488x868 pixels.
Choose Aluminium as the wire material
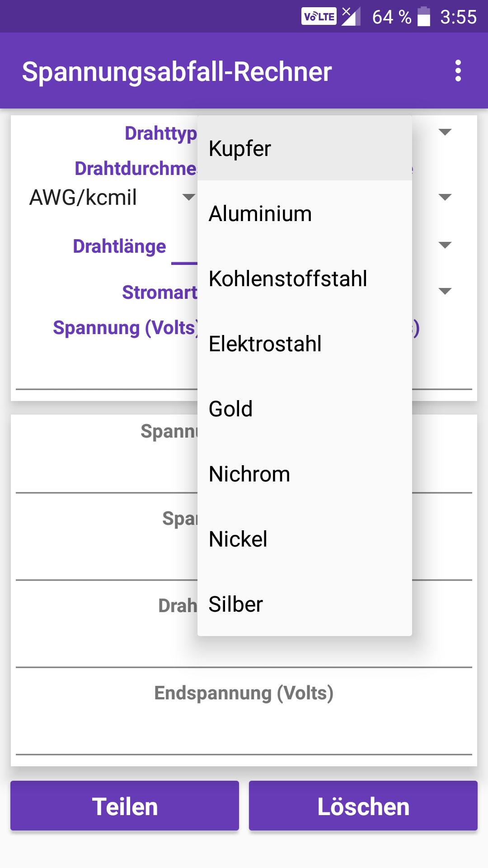[305, 213]
